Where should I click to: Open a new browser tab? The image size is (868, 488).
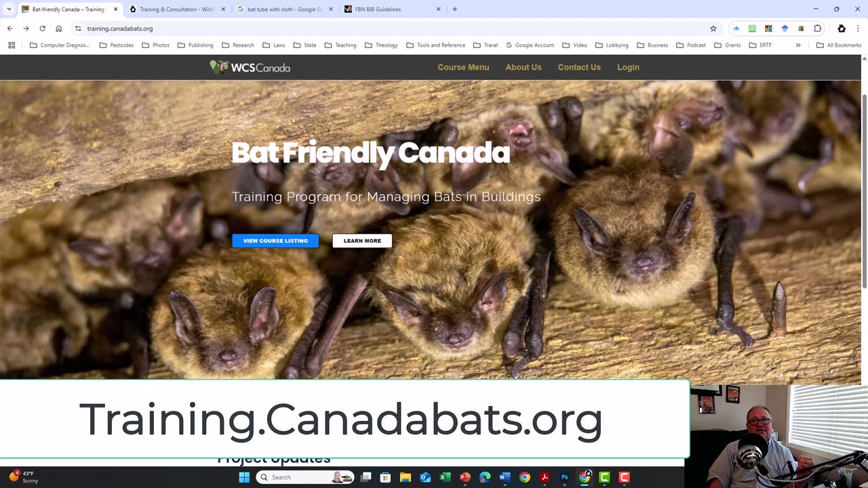[x=454, y=9]
